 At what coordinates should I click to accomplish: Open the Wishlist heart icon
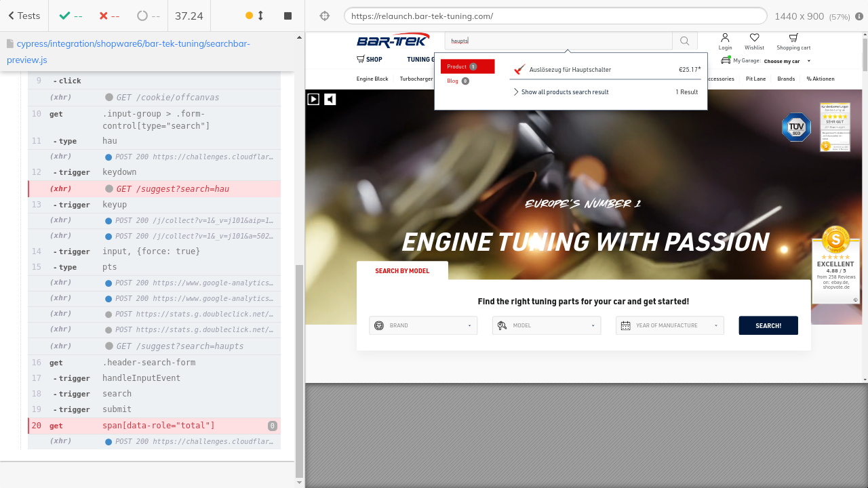pyautogui.click(x=754, y=38)
